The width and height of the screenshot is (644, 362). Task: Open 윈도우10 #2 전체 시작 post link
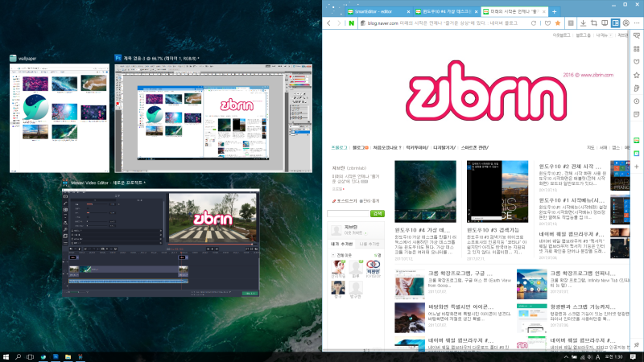(570, 167)
